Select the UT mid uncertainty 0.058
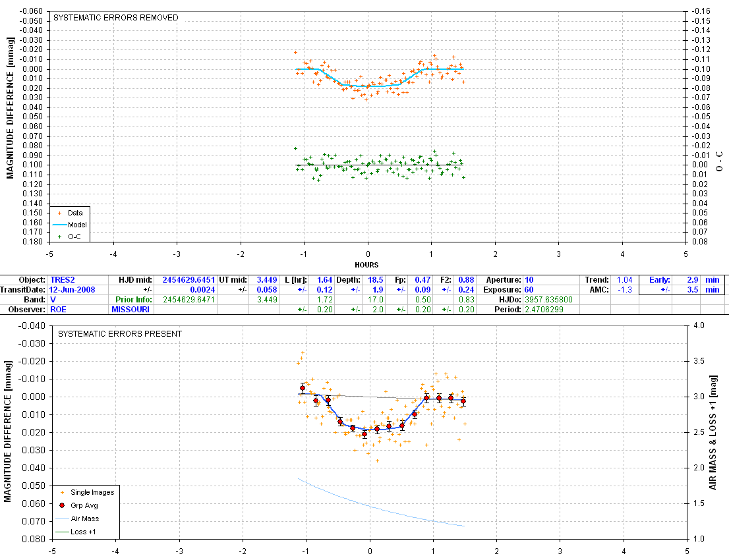Screen dimensions: 729x560 click(x=267, y=289)
